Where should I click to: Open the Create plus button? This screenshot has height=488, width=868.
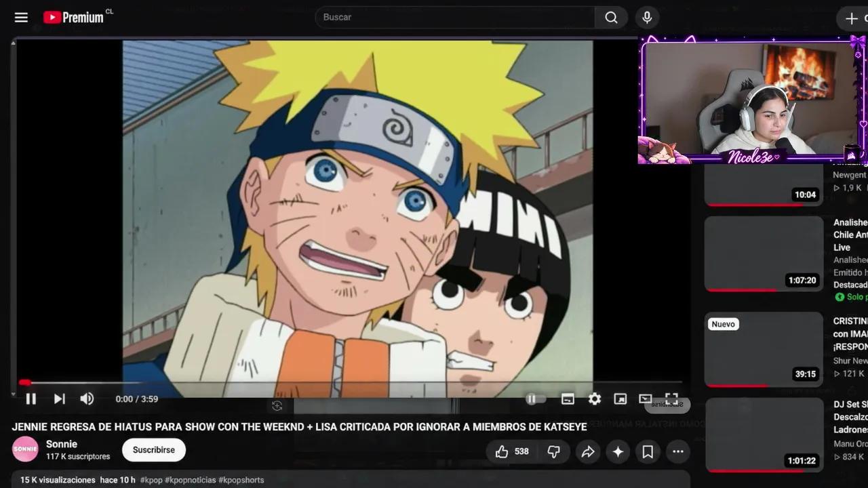[x=852, y=18]
